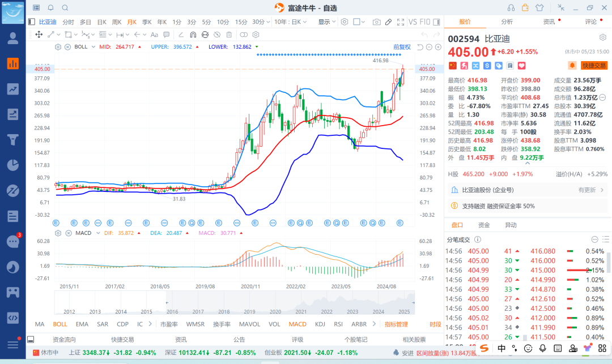Toggle the sidebar list icon in title bar

coord(36,8)
